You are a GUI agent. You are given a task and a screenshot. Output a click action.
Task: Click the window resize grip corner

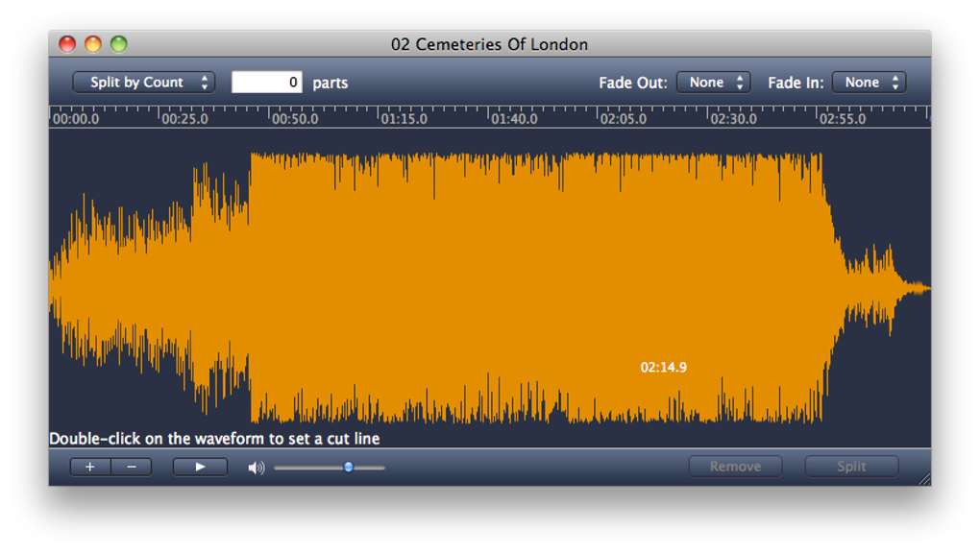[x=924, y=479]
